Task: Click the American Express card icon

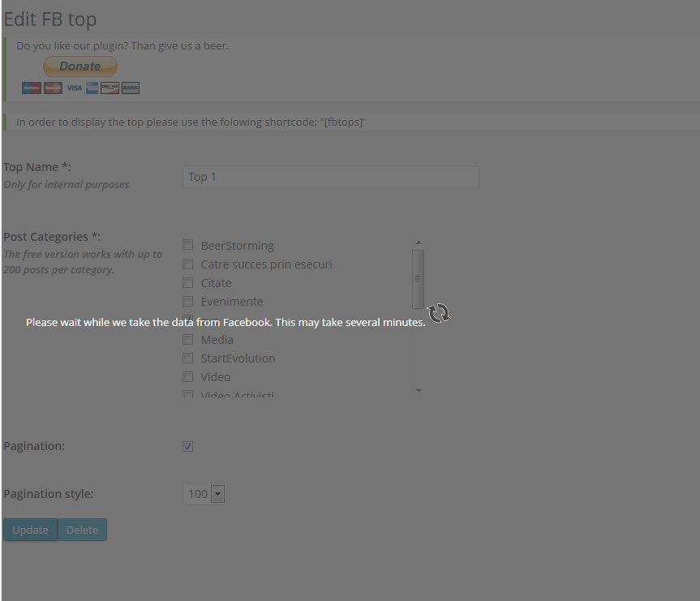Action: click(92, 88)
